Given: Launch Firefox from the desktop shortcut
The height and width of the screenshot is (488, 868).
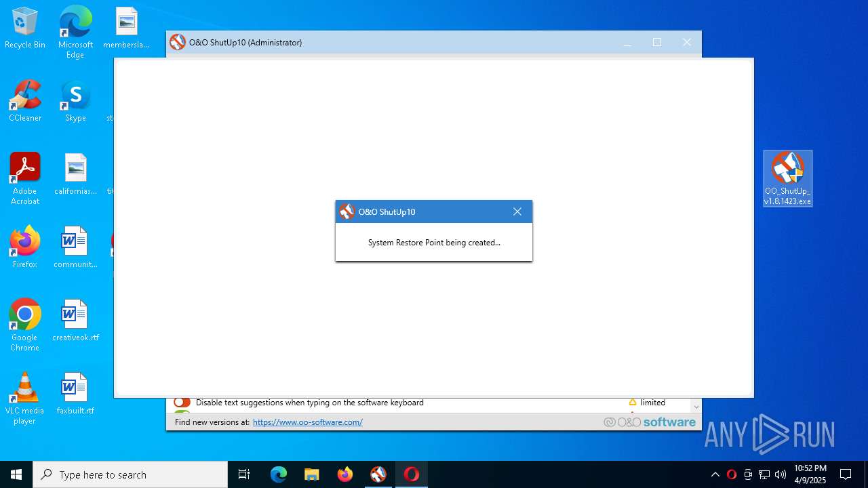Looking at the screenshot, I should point(25,247).
